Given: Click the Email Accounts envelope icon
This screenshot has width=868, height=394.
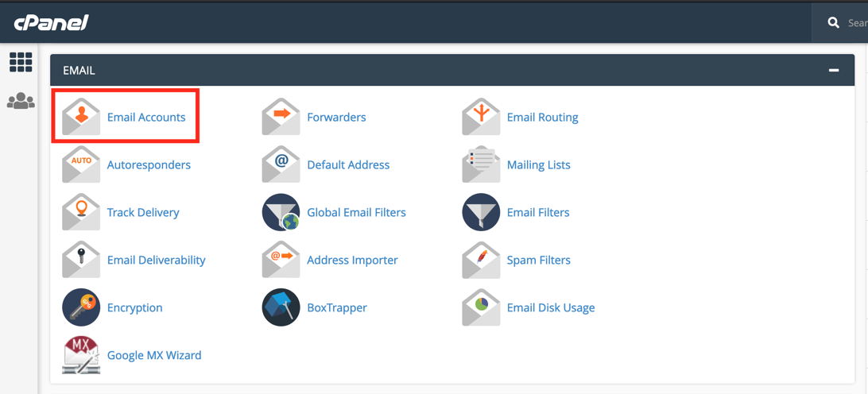Looking at the screenshot, I should pyautogui.click(x=81, y=117).
